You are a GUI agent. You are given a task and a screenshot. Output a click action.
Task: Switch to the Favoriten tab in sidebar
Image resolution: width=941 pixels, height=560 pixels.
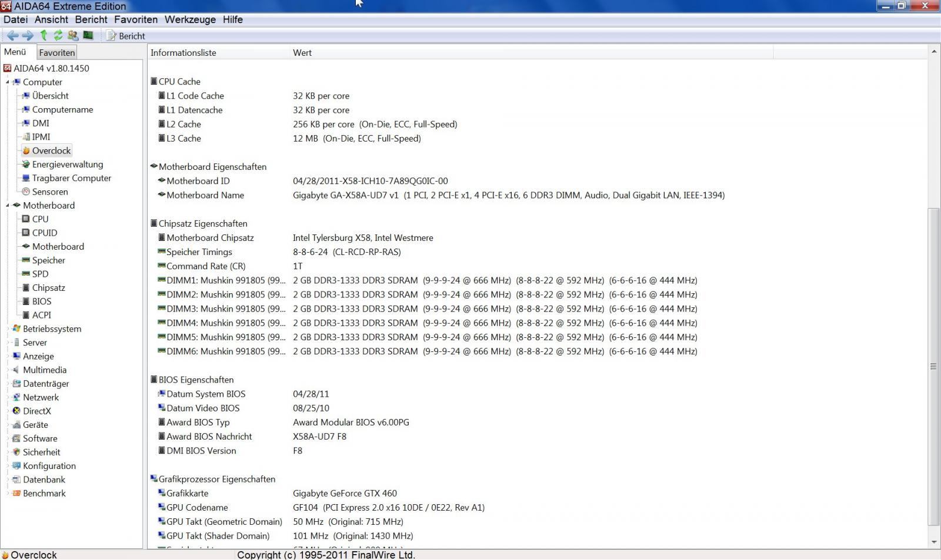coord(57,52)
